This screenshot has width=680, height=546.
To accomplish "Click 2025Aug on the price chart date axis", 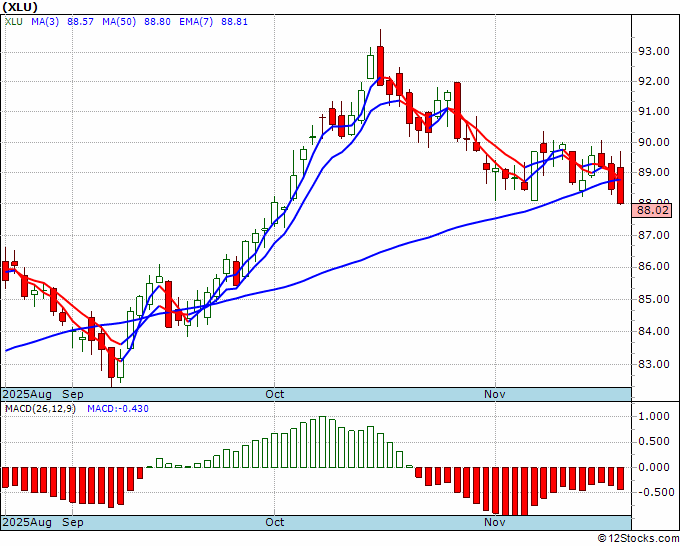I will coord(27,394).
